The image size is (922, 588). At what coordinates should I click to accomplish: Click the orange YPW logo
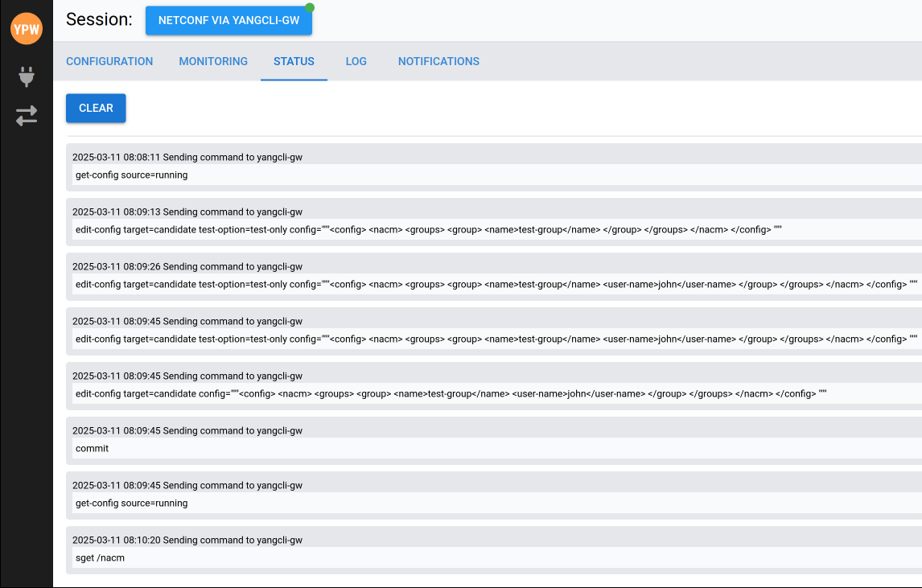(x=27, y=29)
